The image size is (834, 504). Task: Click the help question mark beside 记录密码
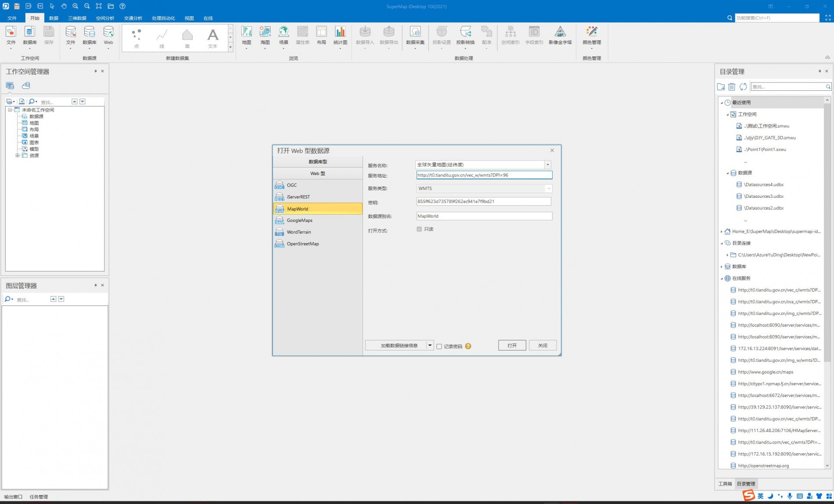click(468, 346)
